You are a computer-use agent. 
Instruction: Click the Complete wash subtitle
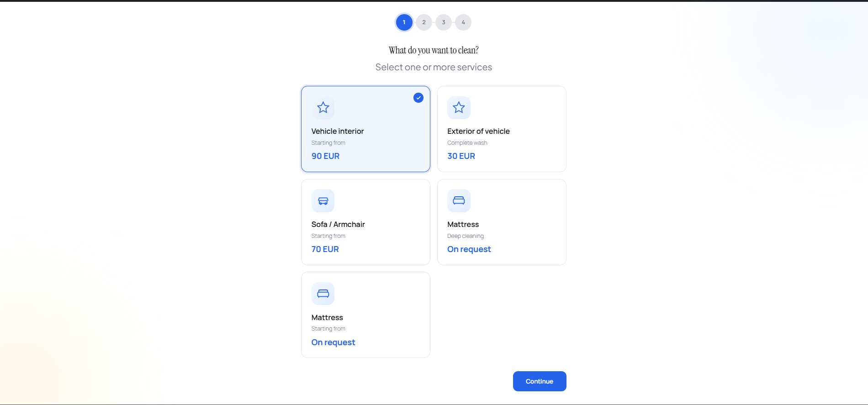click(x=467, y=143)
